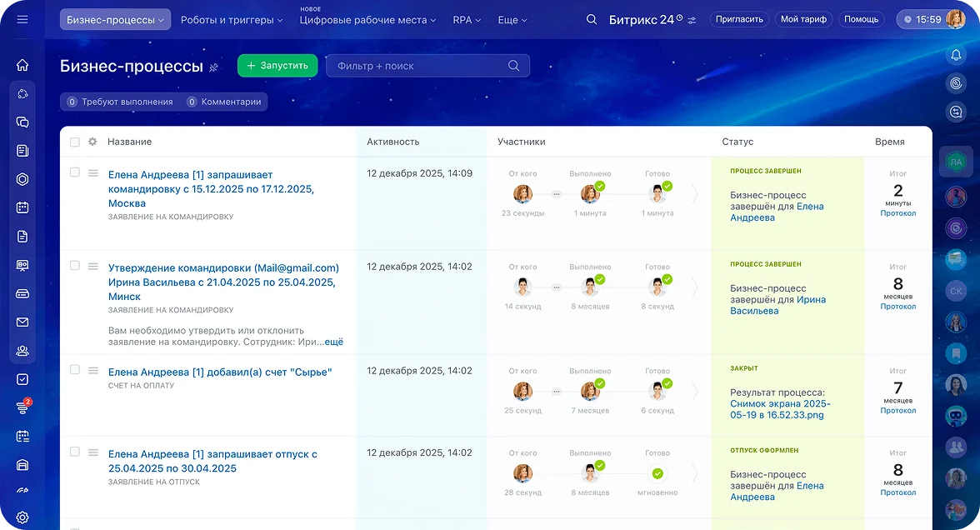Open the calendar icon in left sidebar
This screenshot has width=980, height=530.
(x=22, y=207)
